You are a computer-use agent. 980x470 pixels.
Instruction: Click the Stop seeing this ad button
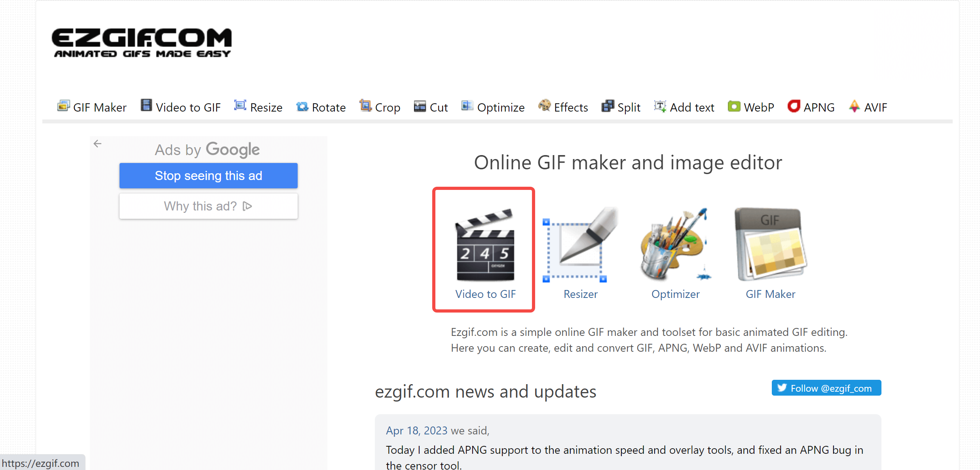208,176
